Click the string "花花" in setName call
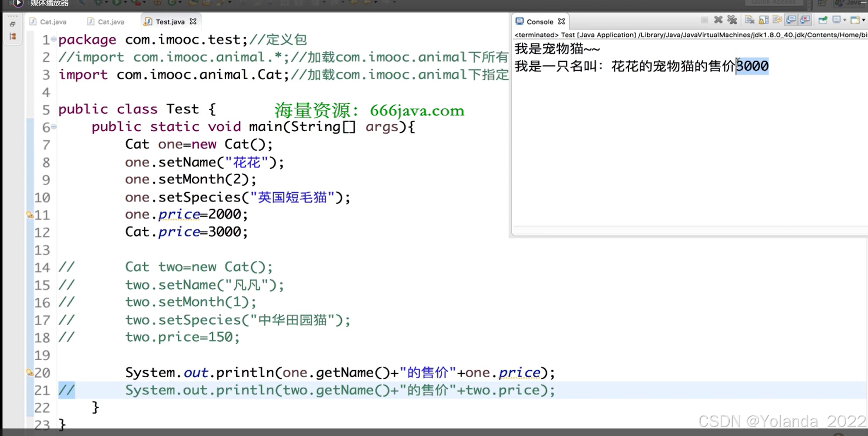Viewport: 868px width, 436px height. pyautogui.click(x=247, y=162)
